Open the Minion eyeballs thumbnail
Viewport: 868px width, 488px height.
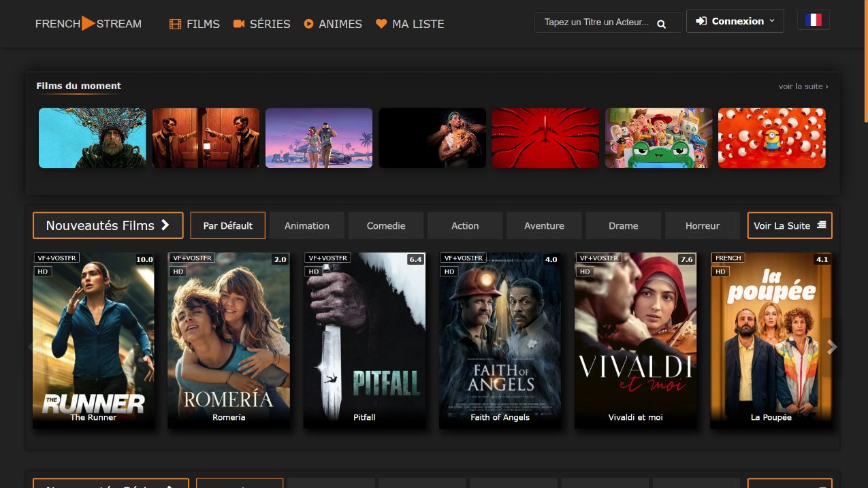tap(772, 138)
